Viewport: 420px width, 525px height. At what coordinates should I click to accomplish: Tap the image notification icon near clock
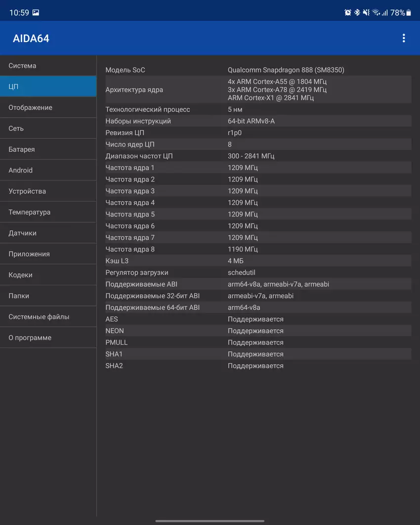(x=36, y=13)
